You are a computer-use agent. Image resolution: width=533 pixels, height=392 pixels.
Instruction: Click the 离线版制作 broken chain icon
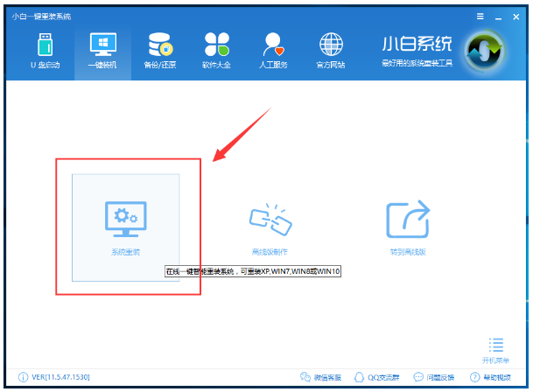pos(270,220)
